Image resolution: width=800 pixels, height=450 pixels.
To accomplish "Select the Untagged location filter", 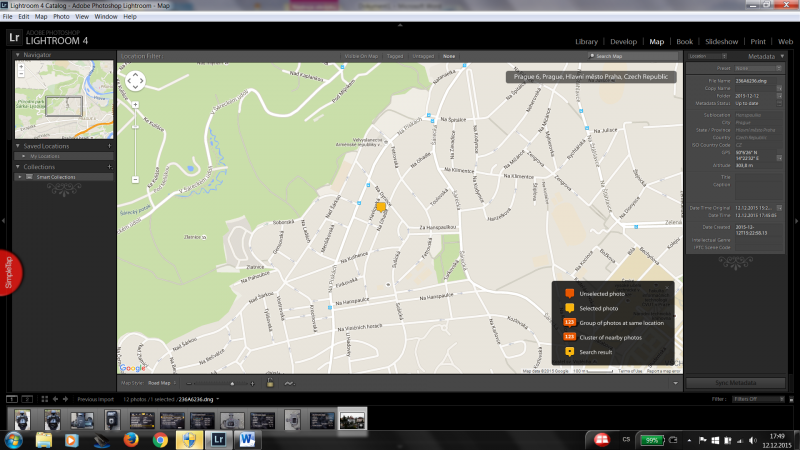I will click(423, 56).
